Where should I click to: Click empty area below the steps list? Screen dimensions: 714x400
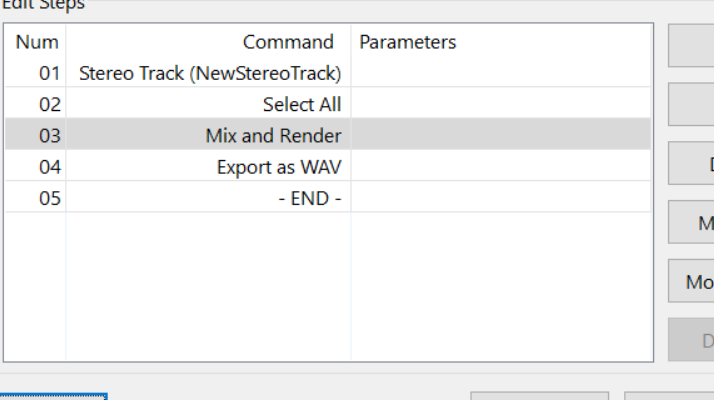click(x=328, y=287)
